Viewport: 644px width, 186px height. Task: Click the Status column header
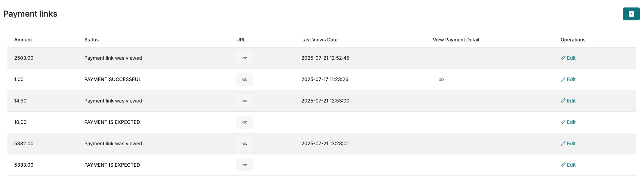click(91, 40)
